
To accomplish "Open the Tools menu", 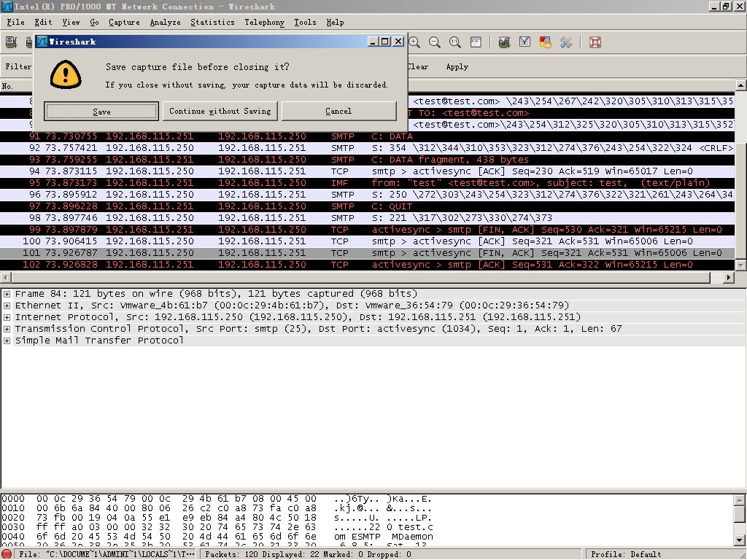I will [x=305, y=22].
